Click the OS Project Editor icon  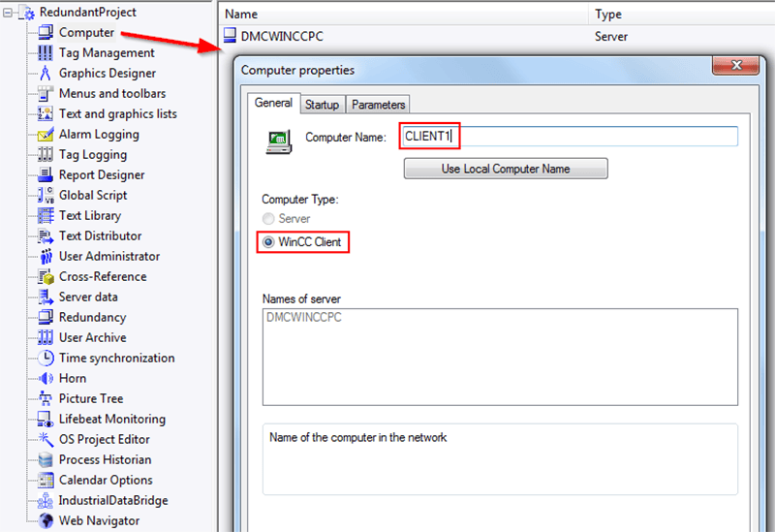point(46,439)
